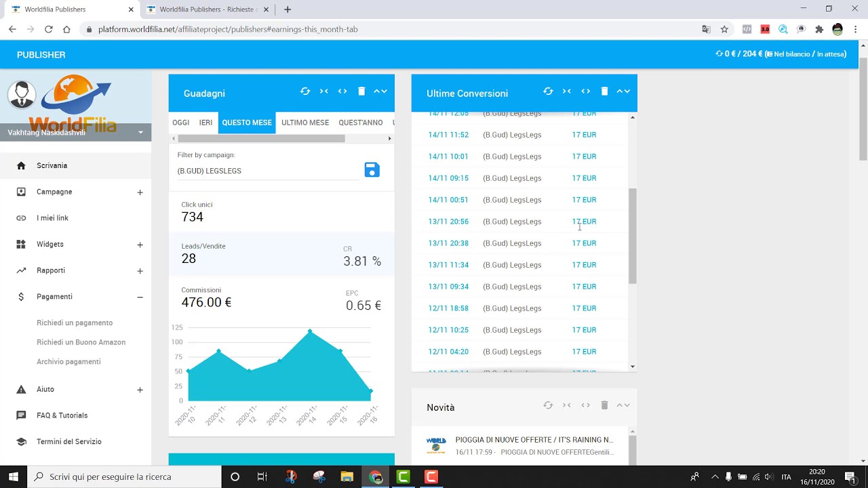Open the Archivio pagamenti link
This screenshot has height=488, width=868.
point(68,362)
